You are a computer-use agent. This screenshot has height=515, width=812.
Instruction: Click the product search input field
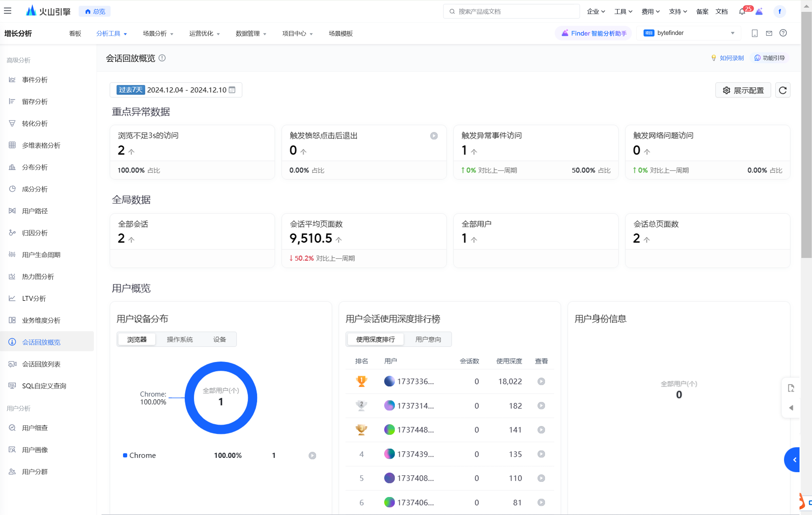click(x=511, y=11)
